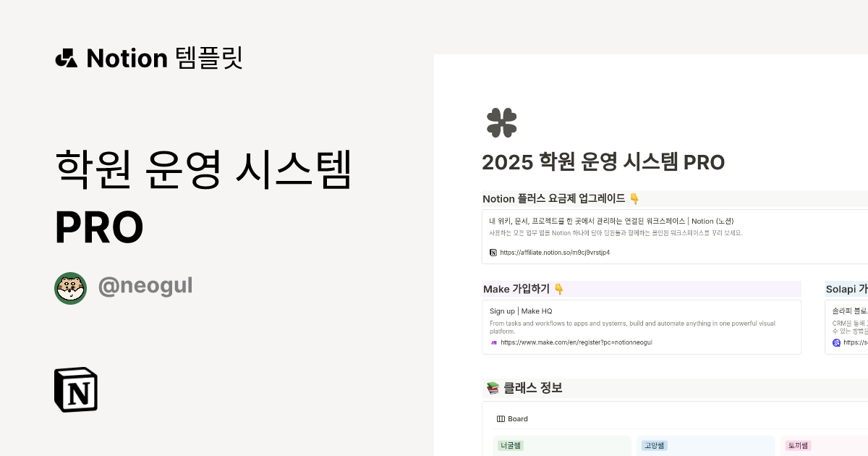Click the Notion favicon beside affiliate URL
Viewport: 868px width, 456px height.
coord(493,253)
